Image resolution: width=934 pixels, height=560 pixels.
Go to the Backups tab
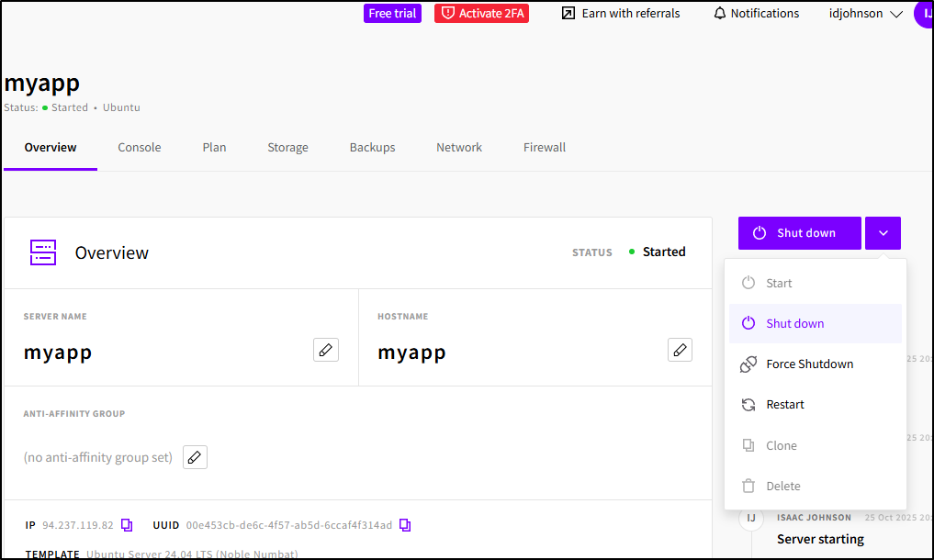tap(372, 147)
